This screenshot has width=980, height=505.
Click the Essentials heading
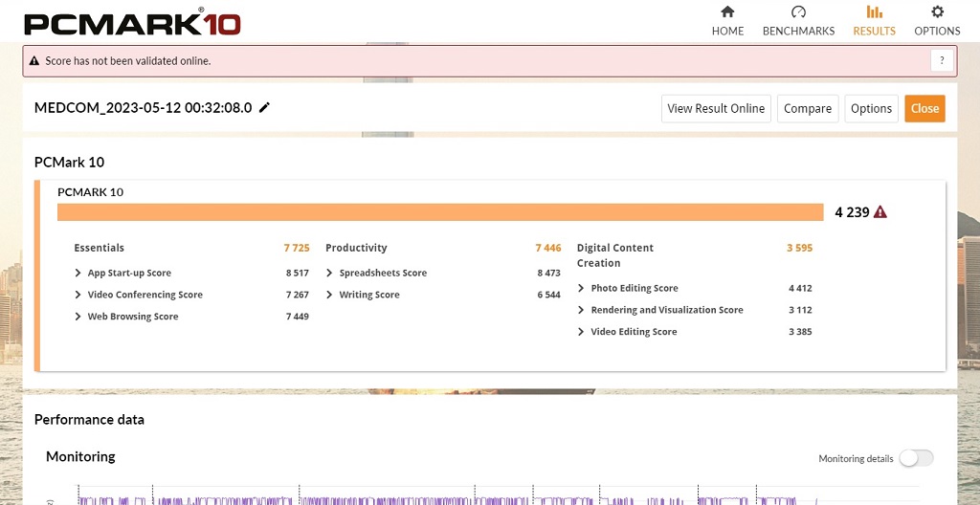coord(99,248)
